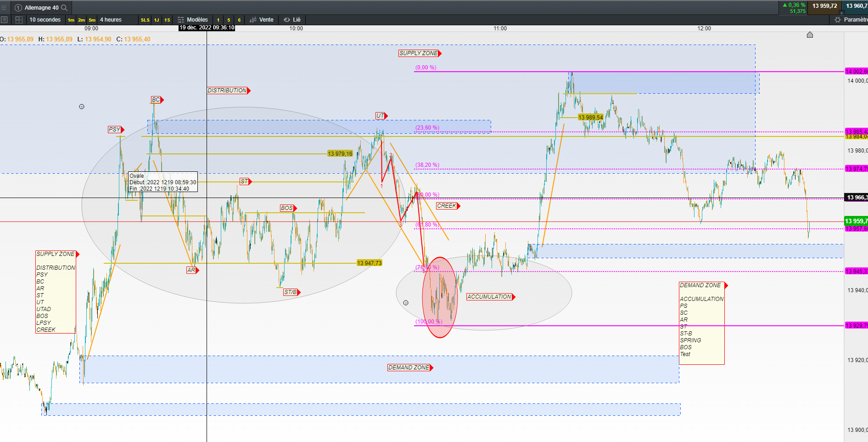This screenshot has height=442, width=868.
Task: Select the CREEK label flag
Action: [x=448, y=206]
